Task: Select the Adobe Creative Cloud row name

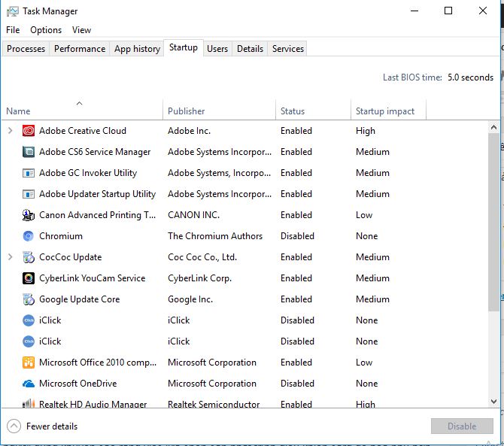Action: 83,131
